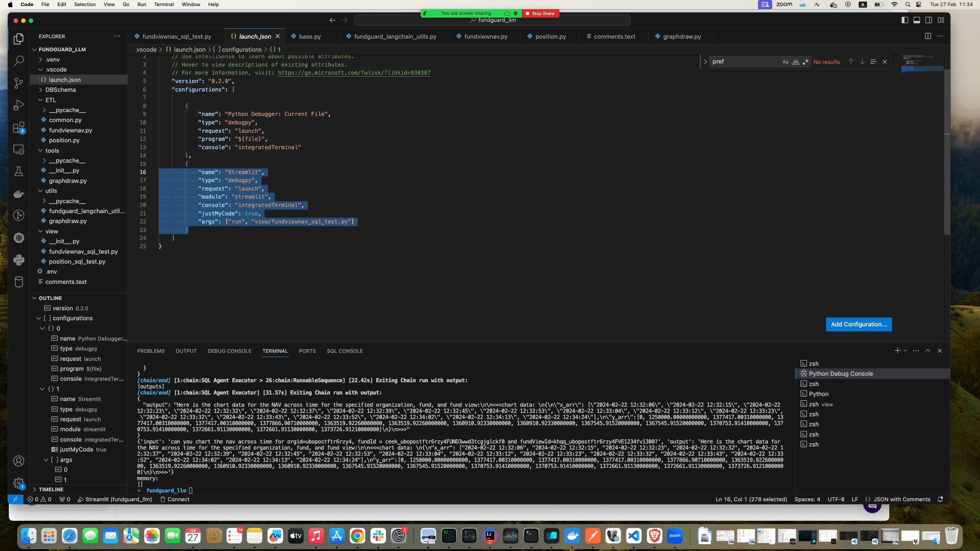Open the Remote Explorer view
Screen dimensions: 980x551
click(19, 149)
